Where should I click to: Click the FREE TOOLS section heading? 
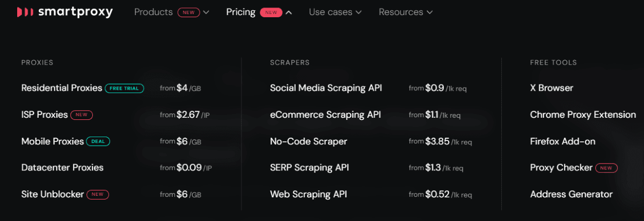point(553,62)
